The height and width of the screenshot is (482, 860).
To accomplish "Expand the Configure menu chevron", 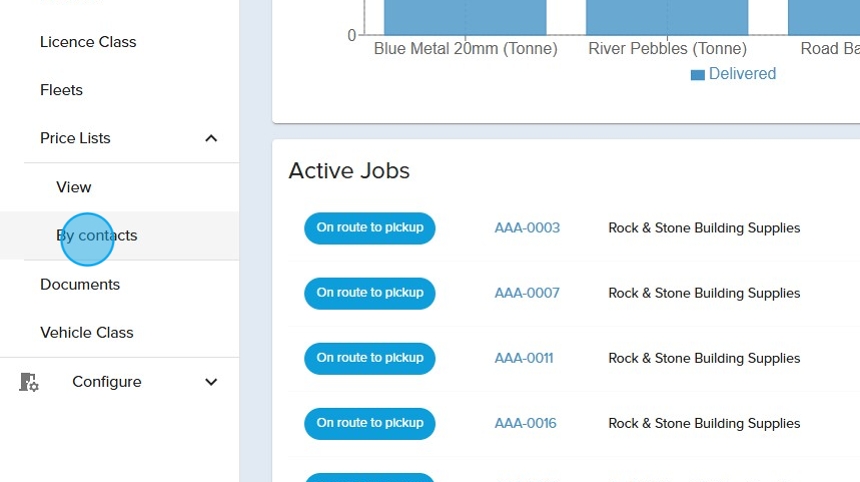I will click(211, 382).
